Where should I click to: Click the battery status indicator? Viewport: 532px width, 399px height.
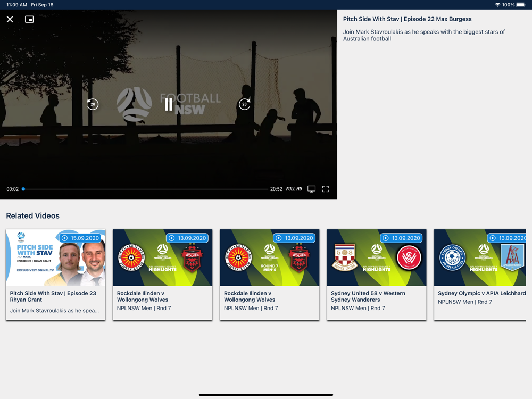521,5
